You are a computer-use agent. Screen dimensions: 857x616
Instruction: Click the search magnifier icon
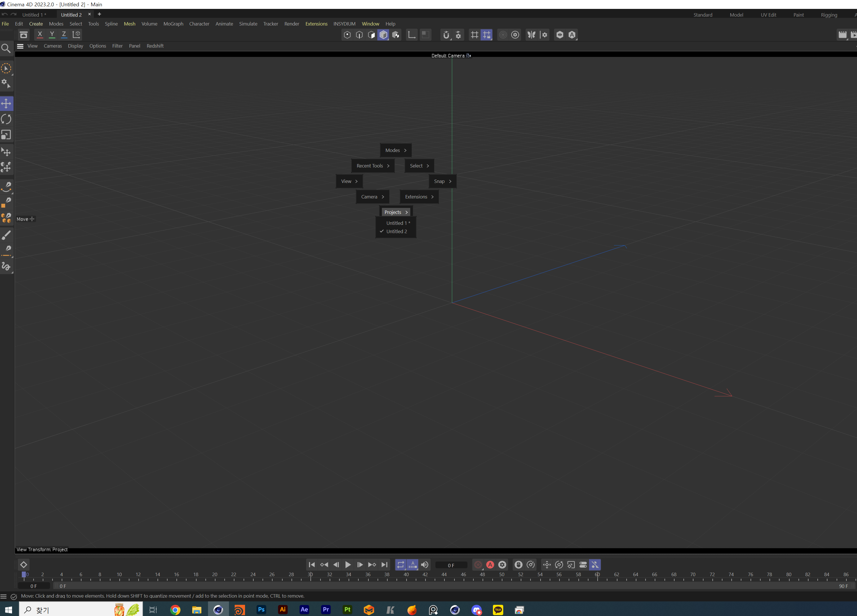point(6,48)
